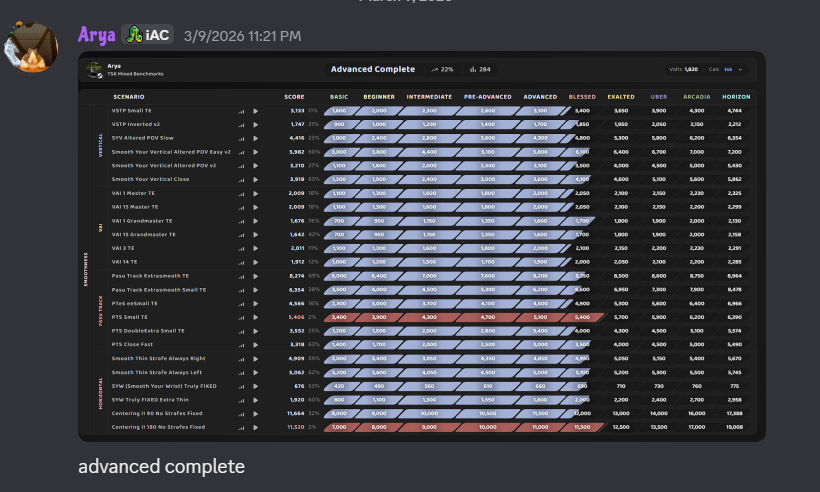The image size is (820, 492).
Task: Click the PASU TRACK category side label
Action: tap(100, 311)
